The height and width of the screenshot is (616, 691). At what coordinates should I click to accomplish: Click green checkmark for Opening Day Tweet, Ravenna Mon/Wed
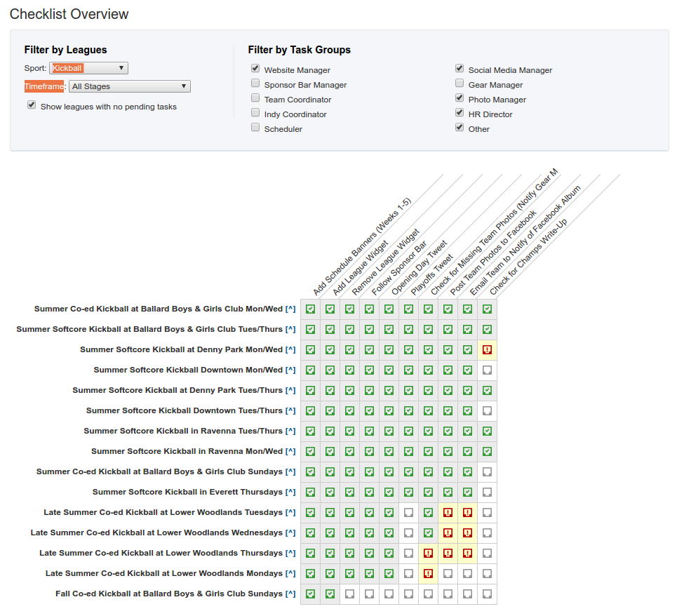click(389, 451)
